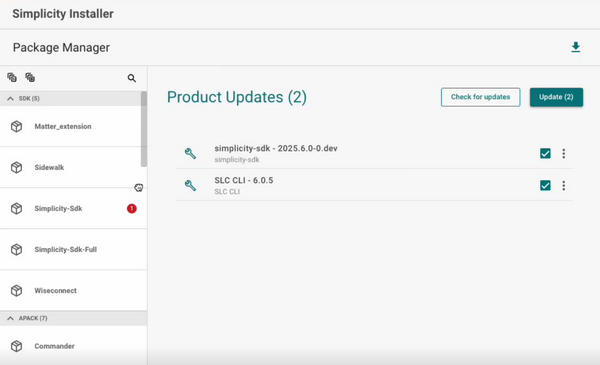The width and height of the screenshot is (600, 365).
Task: Collapse the SDK (5) group
Action: 10,98
